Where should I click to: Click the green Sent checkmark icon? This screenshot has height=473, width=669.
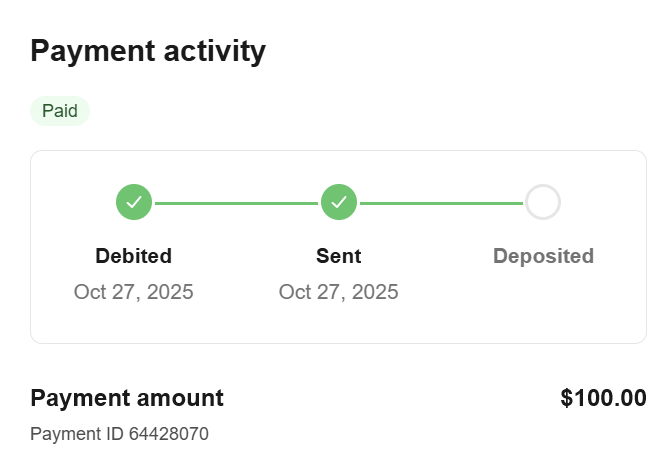[339, 202]
